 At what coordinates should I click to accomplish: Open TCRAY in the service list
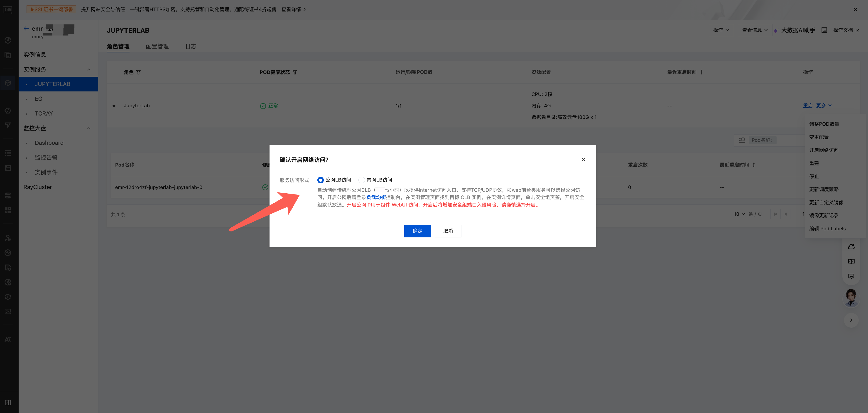click(x=58, y=114)
